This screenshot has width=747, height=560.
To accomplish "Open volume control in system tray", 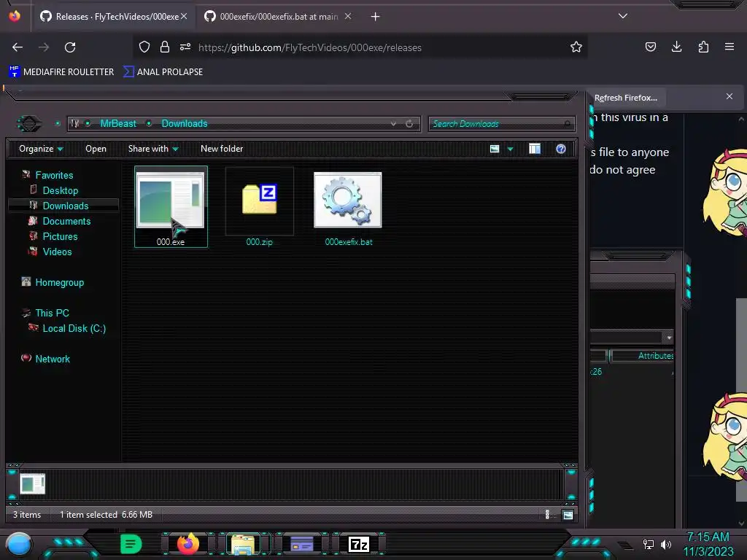I will (666, 544).
